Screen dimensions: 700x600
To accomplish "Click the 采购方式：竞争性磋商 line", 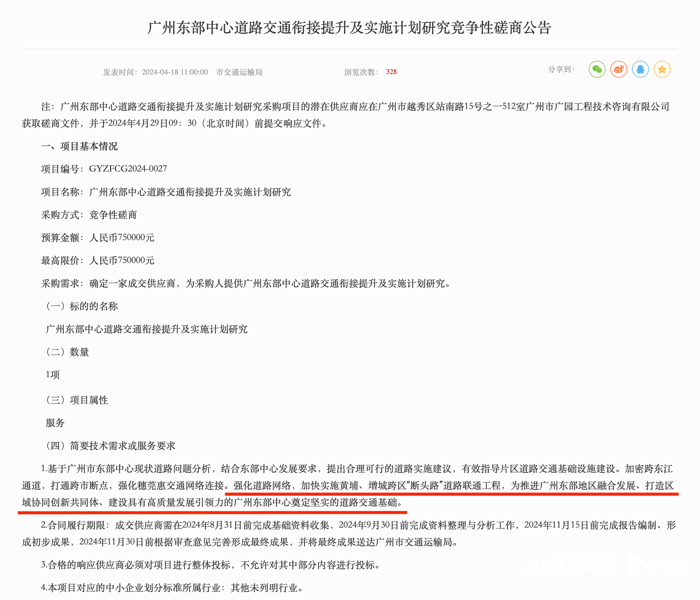I will [x=89, y=215].
